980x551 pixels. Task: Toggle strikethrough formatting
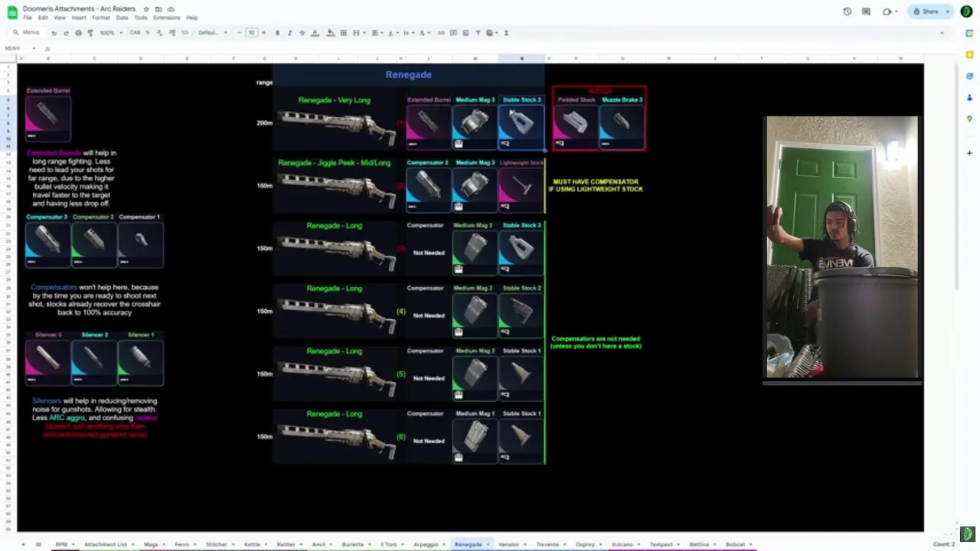pos(302,33)
